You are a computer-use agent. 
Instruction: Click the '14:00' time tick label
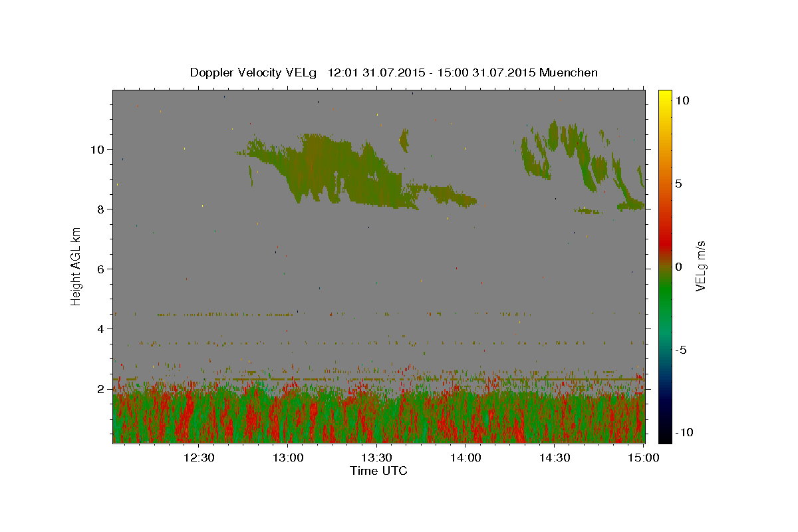[x=465, y=458]
